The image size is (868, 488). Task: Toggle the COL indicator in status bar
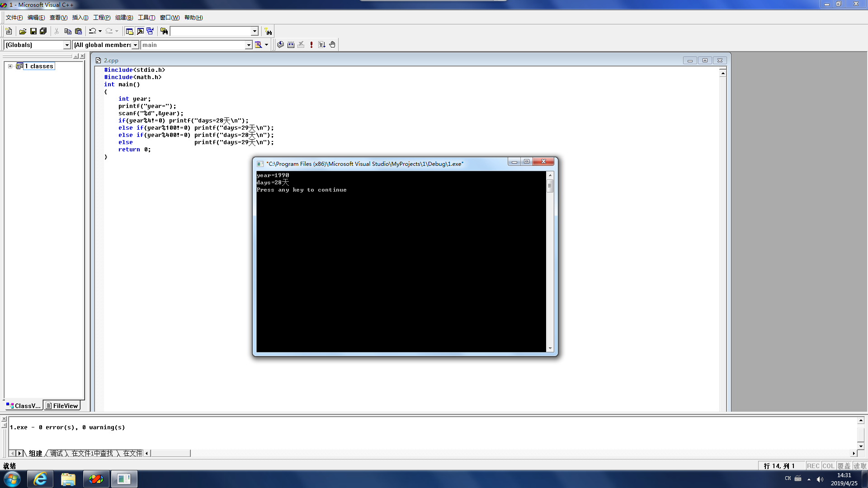click(x=828, y=466)
